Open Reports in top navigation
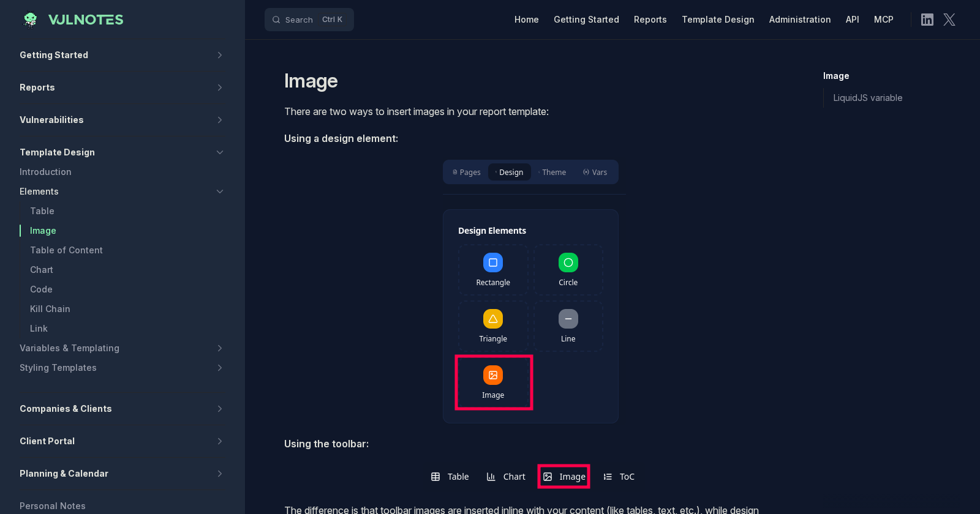 pos(650,20)
